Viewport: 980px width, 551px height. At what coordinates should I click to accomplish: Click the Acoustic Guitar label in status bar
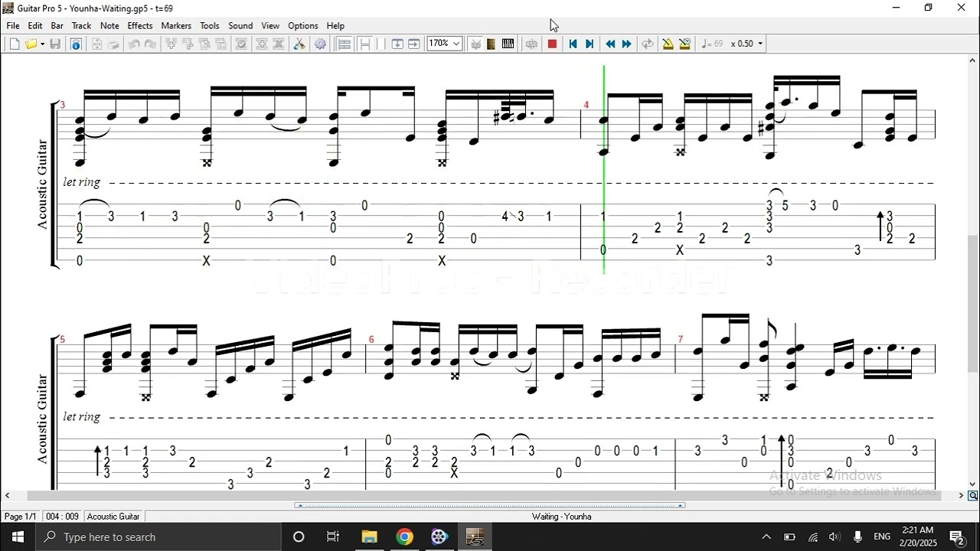coord(113,517)
